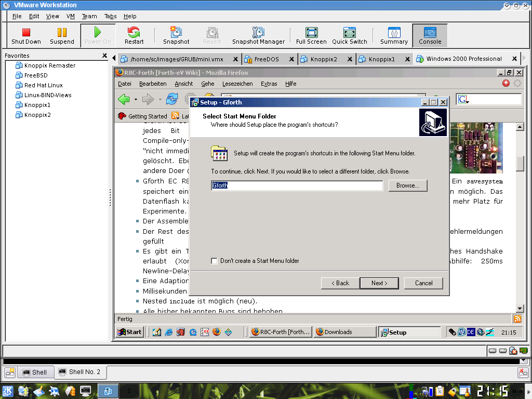Screen dimensions: 532x399
Task: Open the Tabs menu
Action: 110,16
